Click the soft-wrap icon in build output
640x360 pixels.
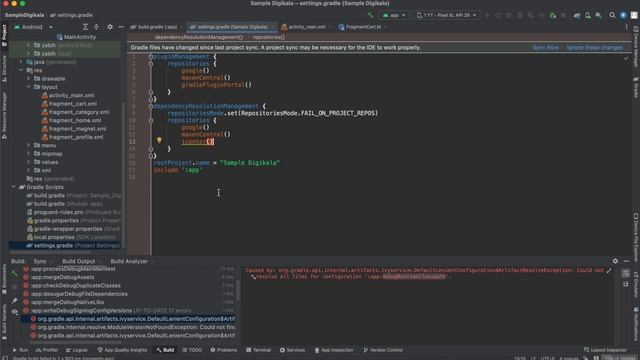coord(626,273)
